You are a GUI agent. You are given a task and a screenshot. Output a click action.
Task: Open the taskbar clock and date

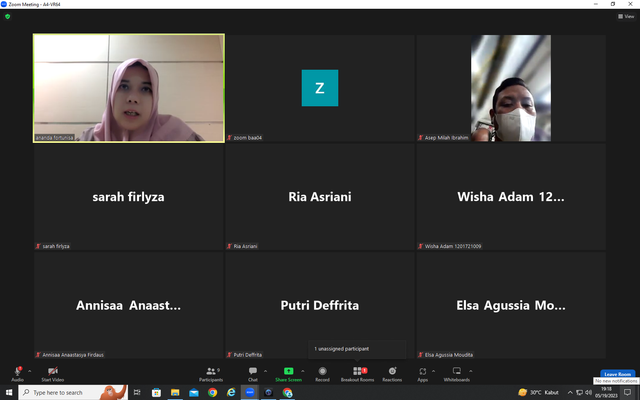[606, 392]
